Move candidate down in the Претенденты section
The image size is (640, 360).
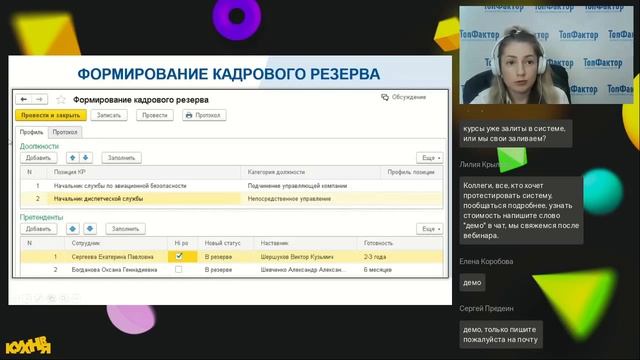tap(90, 229)
